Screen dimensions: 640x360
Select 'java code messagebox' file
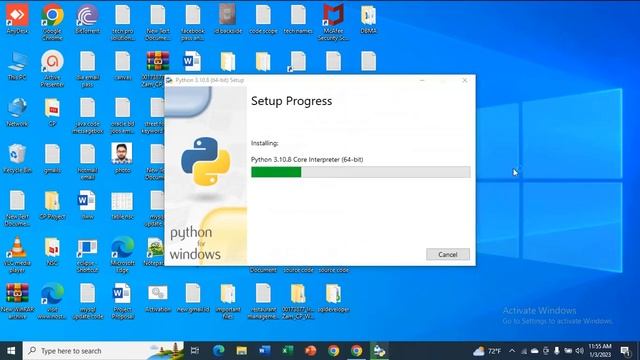pos(87,116)
